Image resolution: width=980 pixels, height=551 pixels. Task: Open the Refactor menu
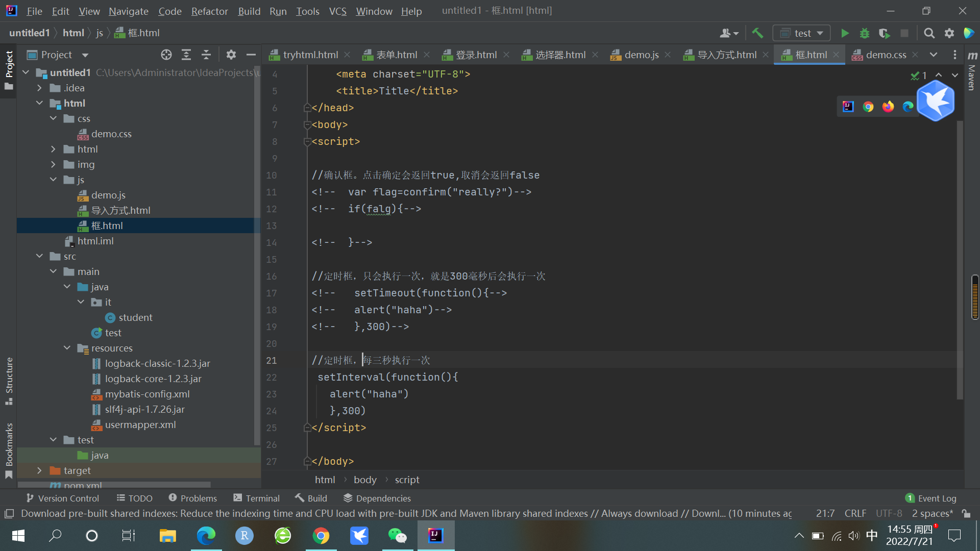coord(209,11)
